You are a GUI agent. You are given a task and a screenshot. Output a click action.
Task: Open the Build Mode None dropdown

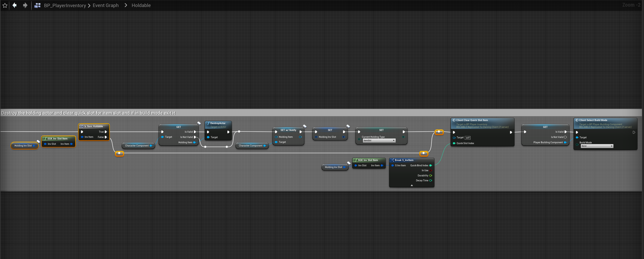click(x=597, y=146)
